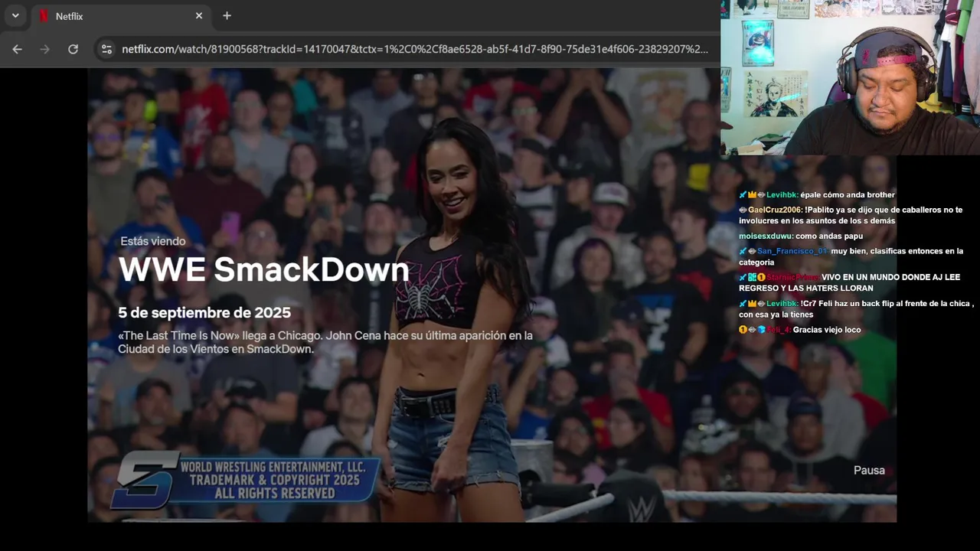Select the Netflix browser tab
Viewport: 980px width, 551px height.
click(x=121, y=16)
